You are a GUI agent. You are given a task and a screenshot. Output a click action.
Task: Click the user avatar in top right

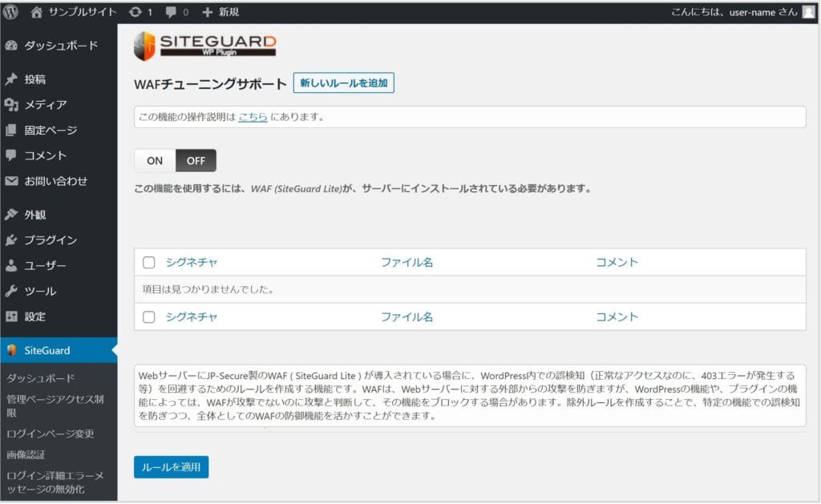click(808, 12)
